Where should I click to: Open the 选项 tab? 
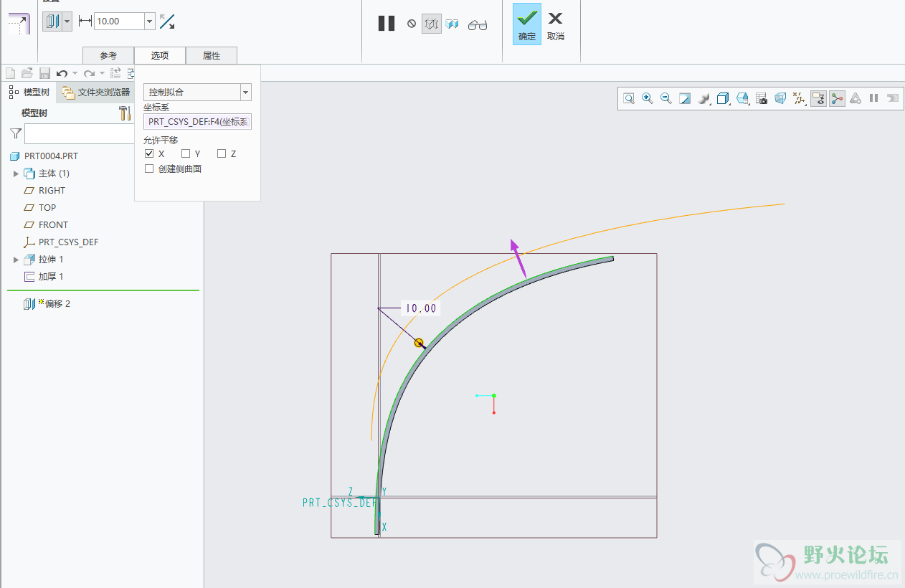point(160,56)
